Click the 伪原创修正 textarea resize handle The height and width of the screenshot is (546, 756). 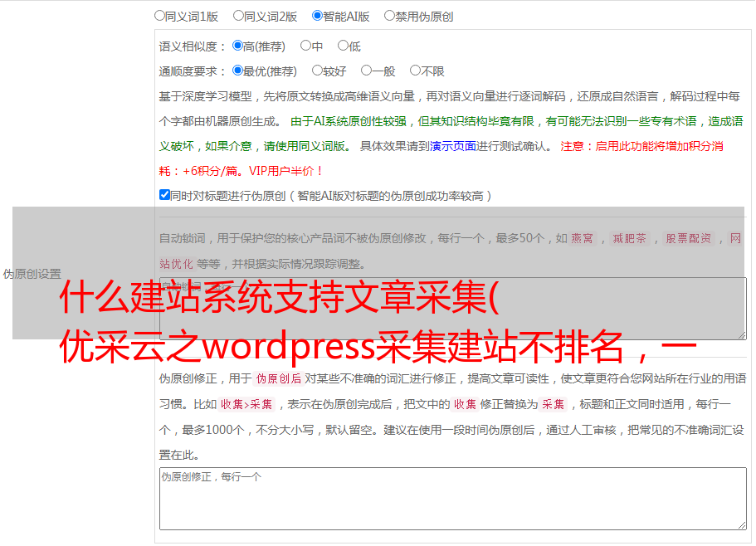[x=742, y=525]
